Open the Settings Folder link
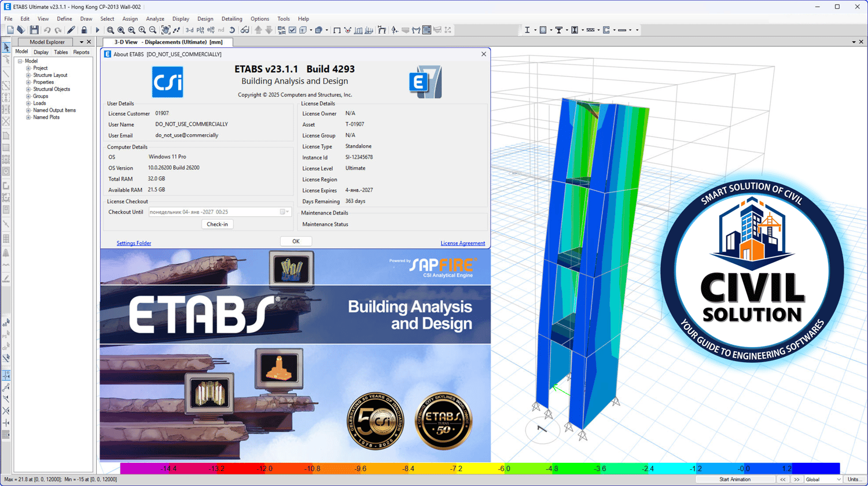Screen dimensions: 868x486 (134, 244)
